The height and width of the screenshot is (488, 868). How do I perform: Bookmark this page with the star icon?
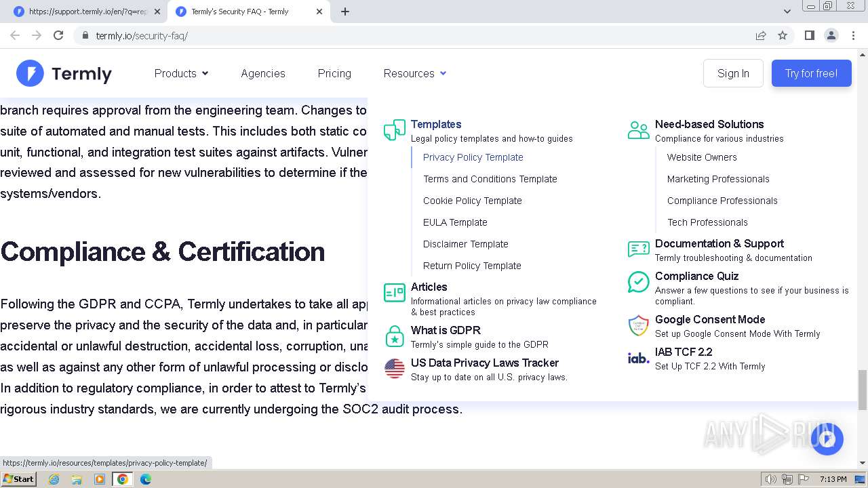click(x=783, y=35)
